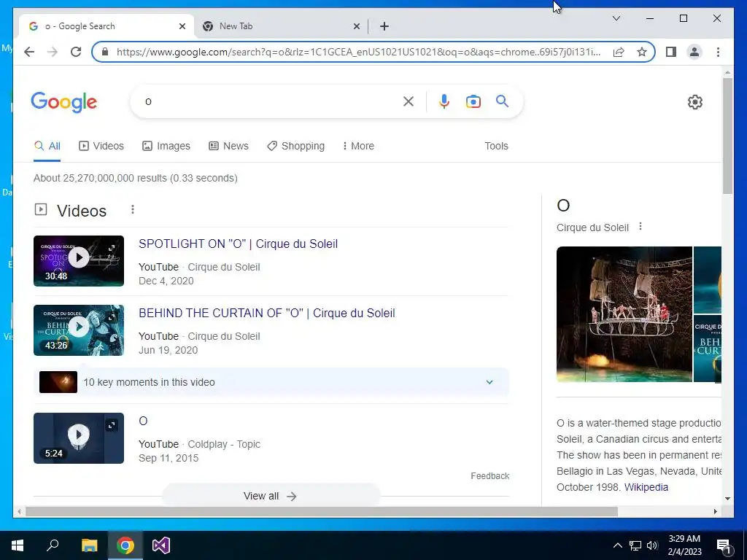Switch to the News results tab
Screen dimensions: 747x560
coord(228,146)
